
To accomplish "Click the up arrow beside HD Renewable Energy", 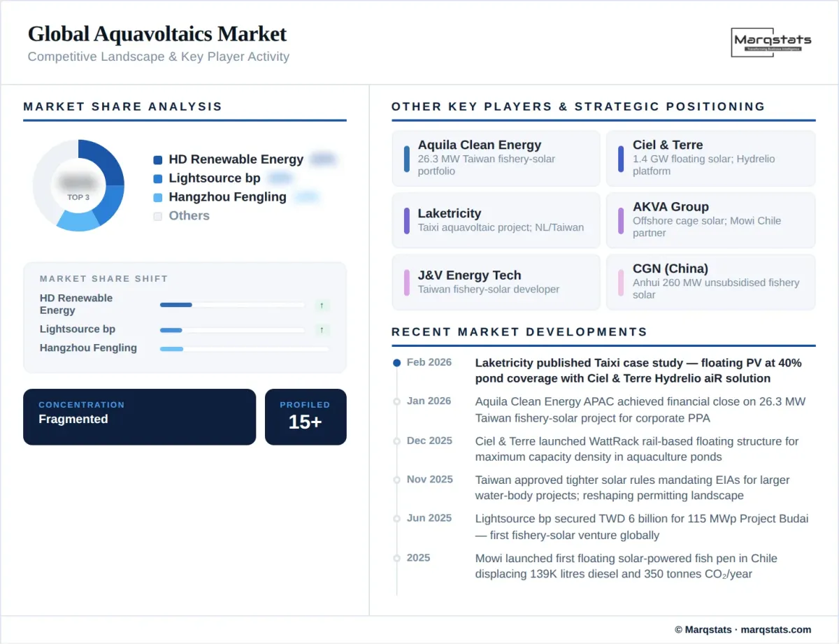I will click(x=322, y=305).
